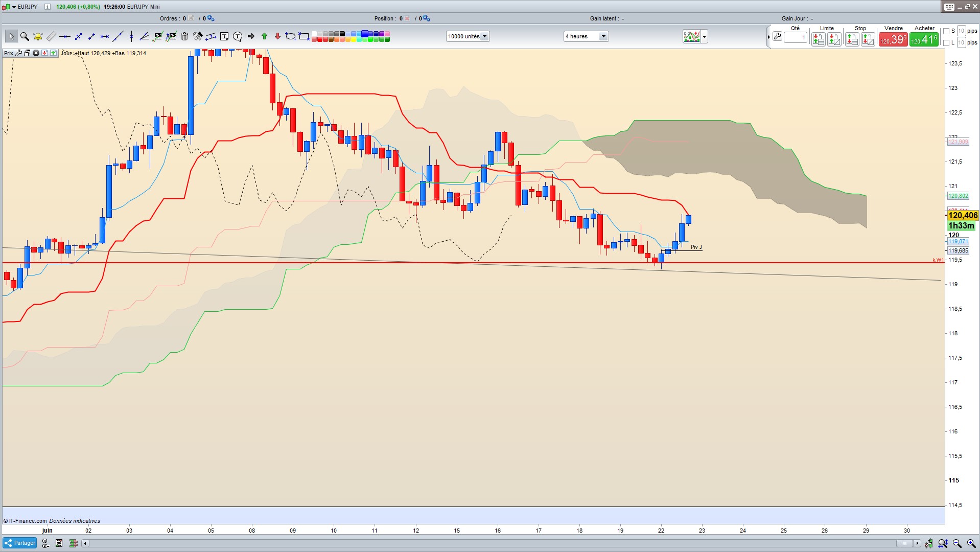Place second Limite order button
The image size is (980, 552).
pos(834,39)
